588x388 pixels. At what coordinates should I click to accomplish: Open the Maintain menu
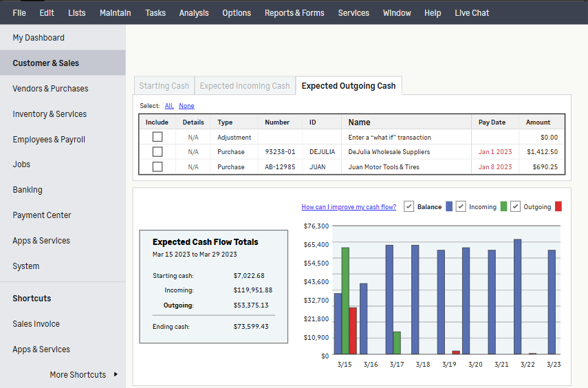point(115,13)
